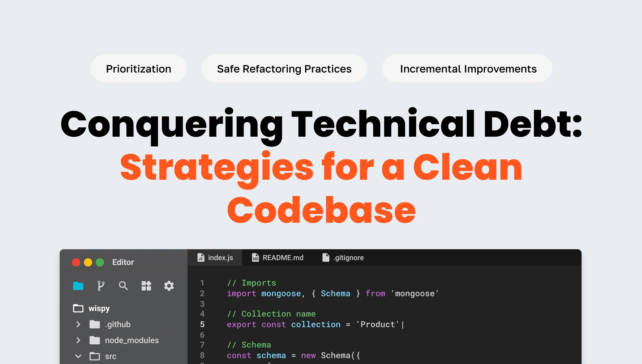Collapse the src folder chevron
642x364 pixels.
78,356
